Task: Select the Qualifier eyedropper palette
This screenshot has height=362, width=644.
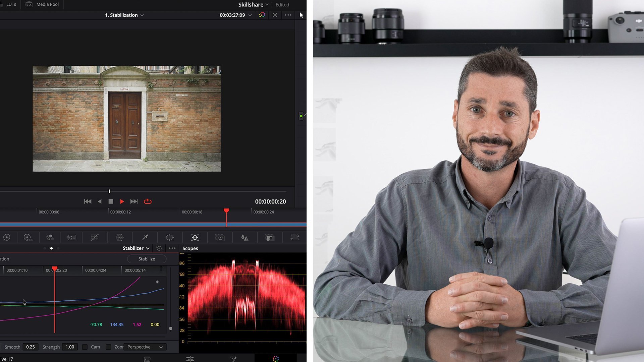Action: coord(145,238)
